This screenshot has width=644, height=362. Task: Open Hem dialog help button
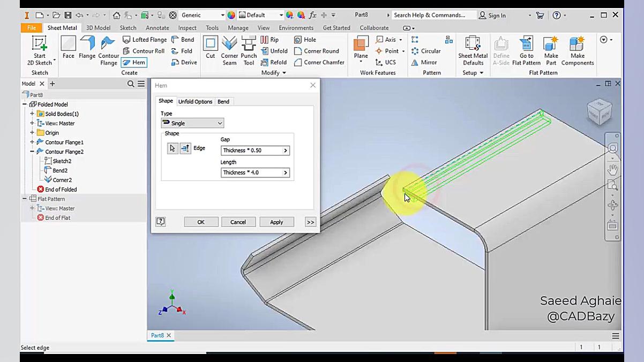(160, 222)
